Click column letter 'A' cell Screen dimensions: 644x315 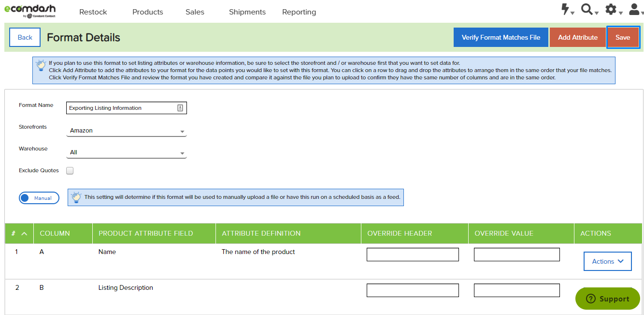click(x=42, y=252)
